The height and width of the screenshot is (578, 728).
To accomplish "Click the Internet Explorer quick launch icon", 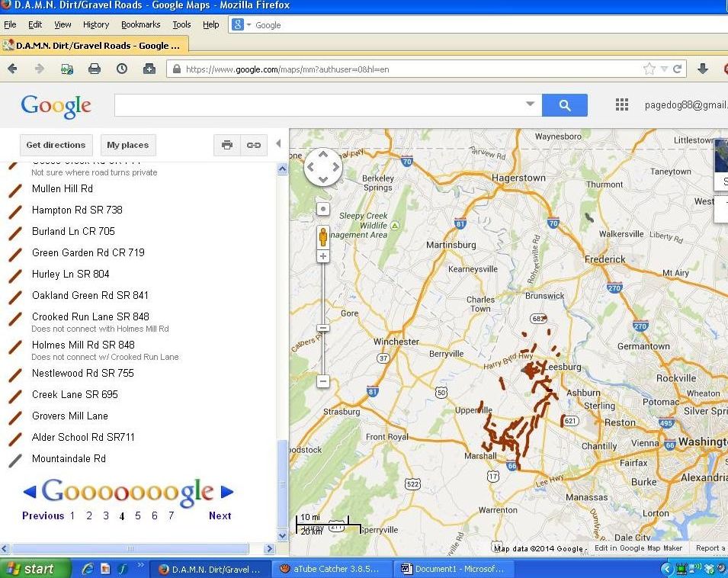I will tap(88, 569).
